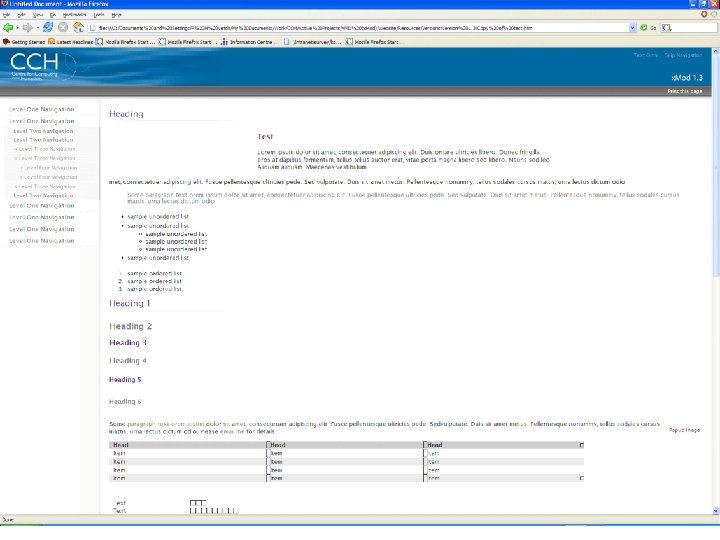Click the Forward arrow button

pyautogui.click(x=28, y=28)
